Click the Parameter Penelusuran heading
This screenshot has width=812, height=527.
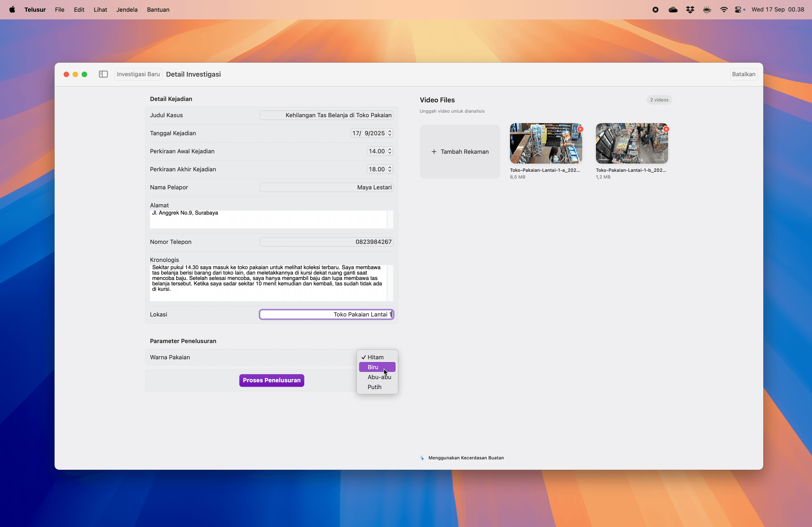pyautogui.click(x=183, y=341)
